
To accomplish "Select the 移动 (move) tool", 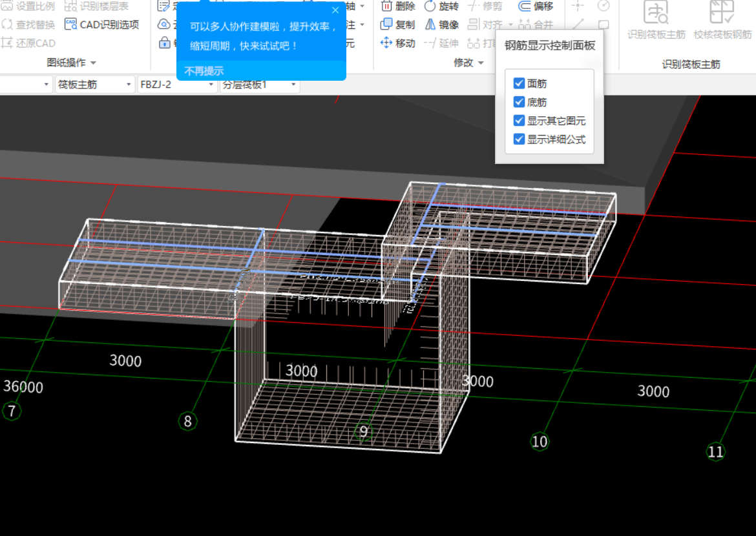I will [398, 43].
